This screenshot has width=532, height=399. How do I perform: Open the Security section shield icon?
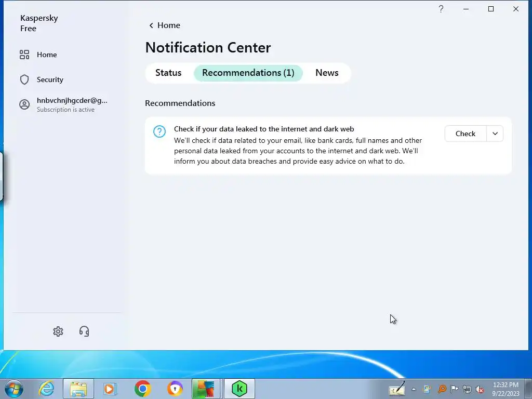pyautogui.click(x=24, y=79)
